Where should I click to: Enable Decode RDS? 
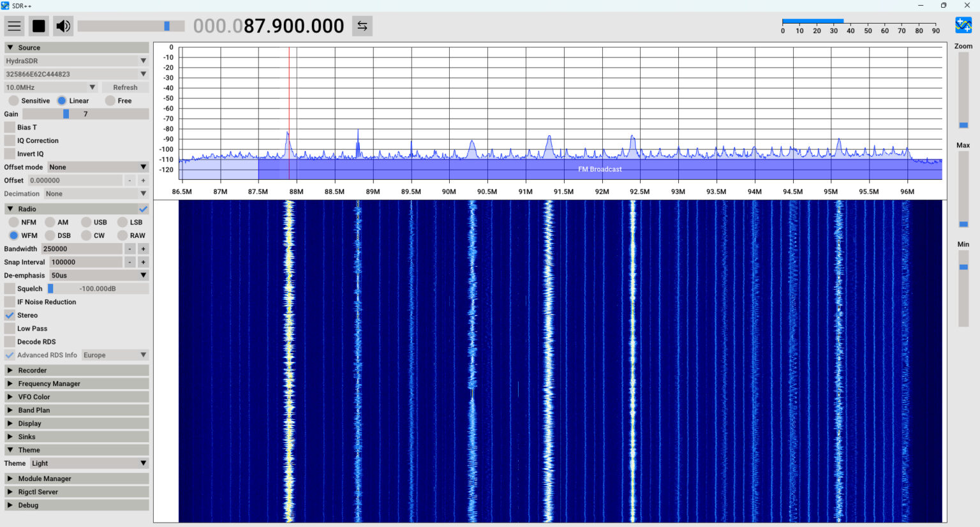point(9,341)
